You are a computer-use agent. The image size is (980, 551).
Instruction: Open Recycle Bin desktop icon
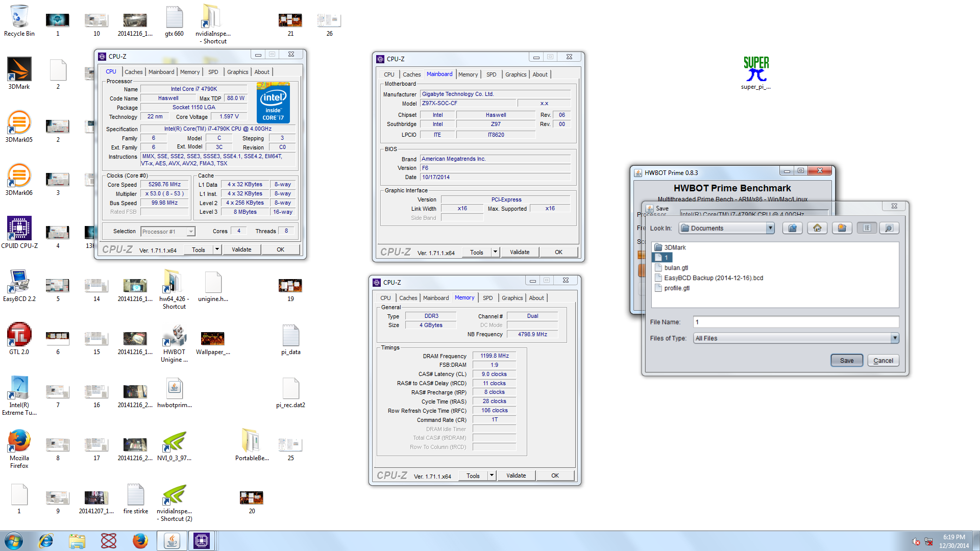pos(19,21)
